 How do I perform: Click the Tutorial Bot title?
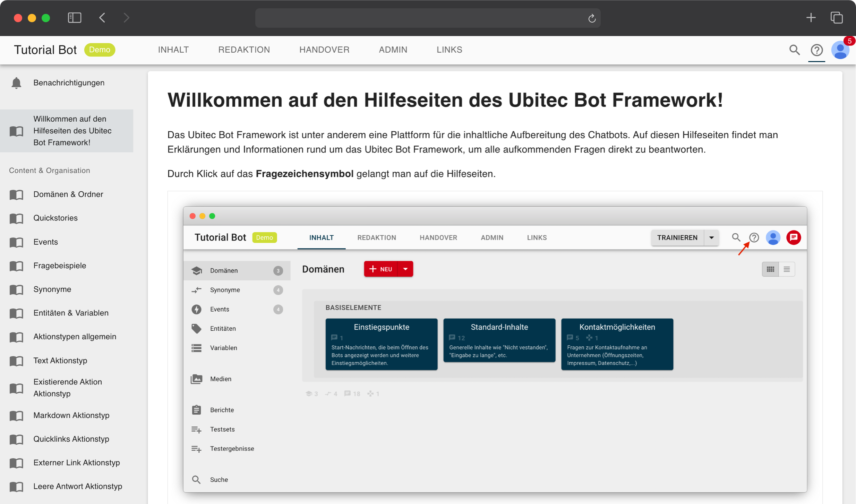pos(45,50)
